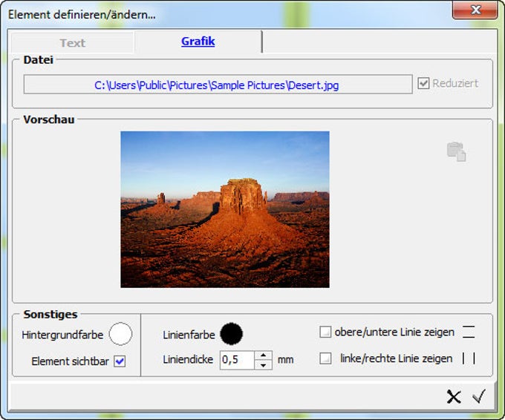Click the Desert.jpg file path field
The image size is (505, 420).
218,85
